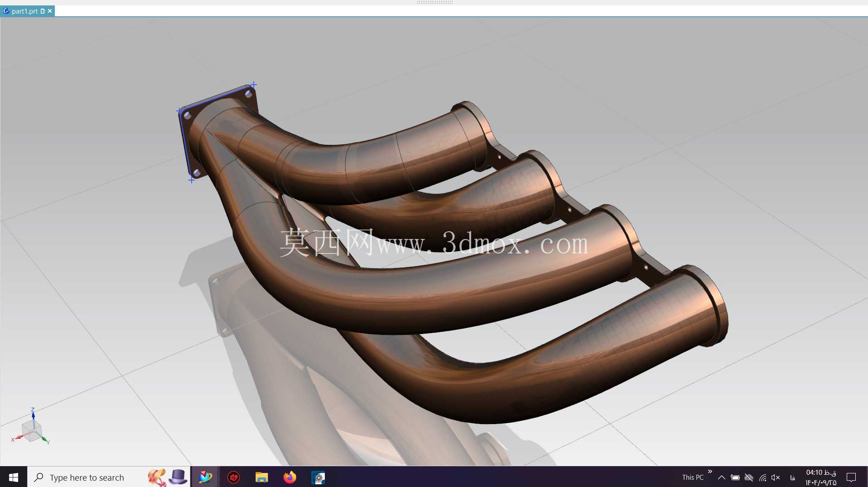The height and width of the screenshot is (487, 868).
Task: Open the red gear taskbar application
Action: pos(233,477)
